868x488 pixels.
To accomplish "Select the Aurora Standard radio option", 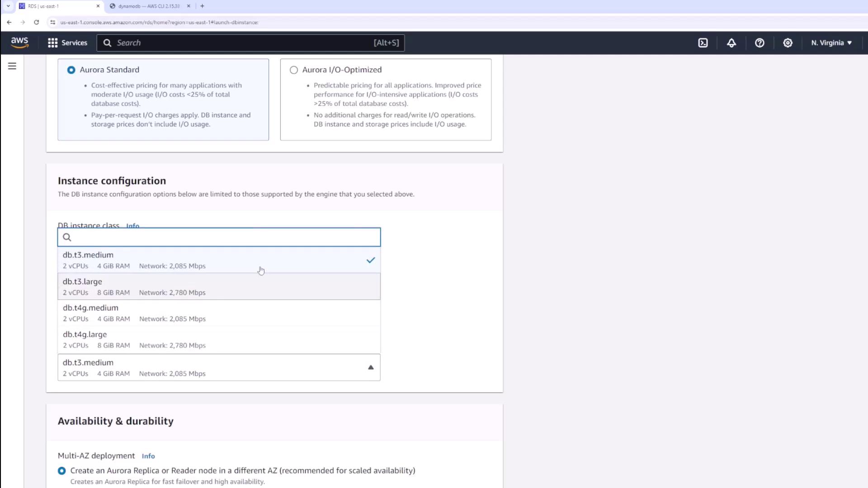I will [x=71, y=70].
